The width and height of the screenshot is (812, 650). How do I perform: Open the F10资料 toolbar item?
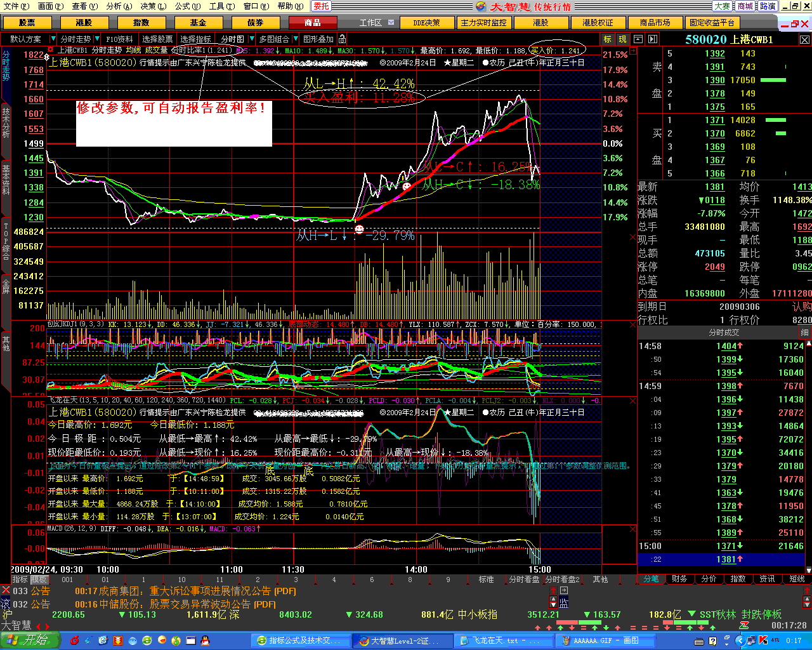coord(120,39)
